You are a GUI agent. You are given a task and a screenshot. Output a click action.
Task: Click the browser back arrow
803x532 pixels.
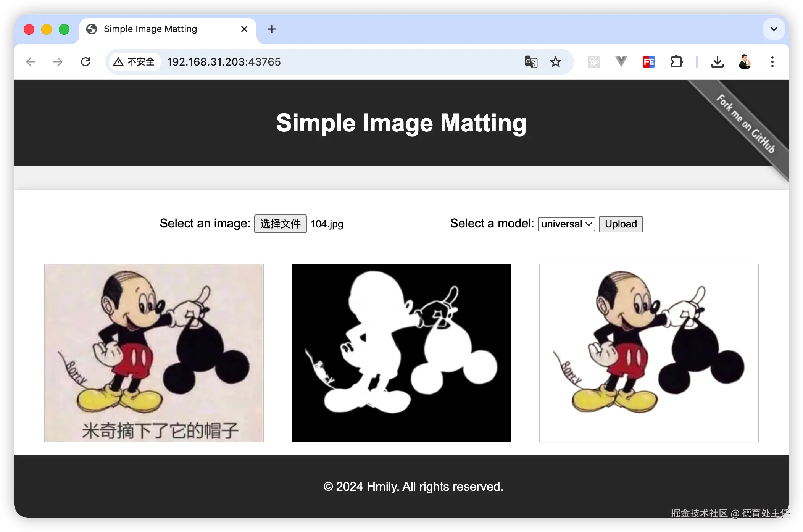click(x=31, y=62)
